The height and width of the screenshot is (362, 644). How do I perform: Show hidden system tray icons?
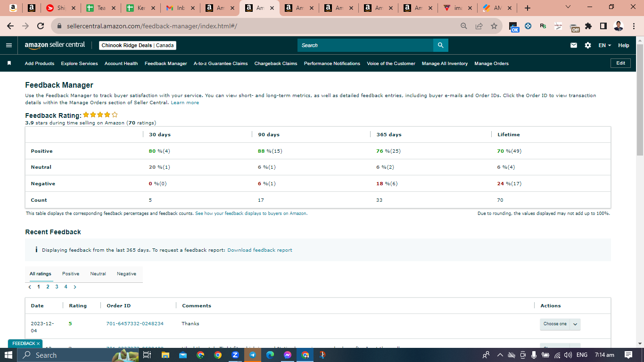500,355
